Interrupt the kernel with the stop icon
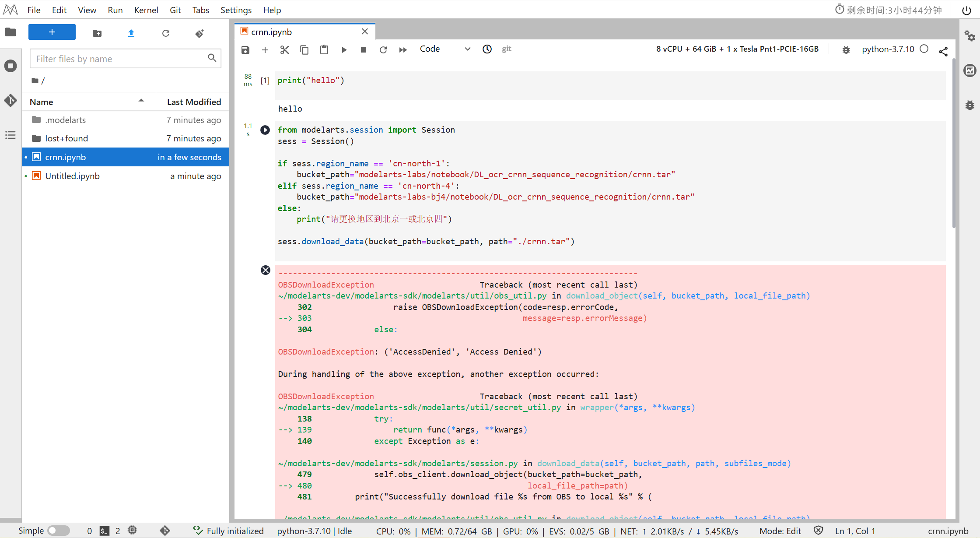Screen dimensions: 980x538 click(x=363, y=50)
